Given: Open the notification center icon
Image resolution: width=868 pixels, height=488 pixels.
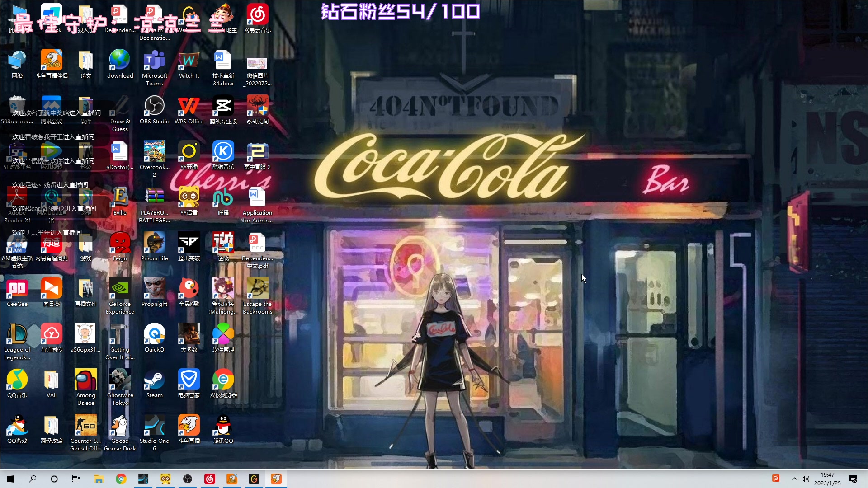Looking at the screenshot, I should pyautogui.click(x=853, y=479).
